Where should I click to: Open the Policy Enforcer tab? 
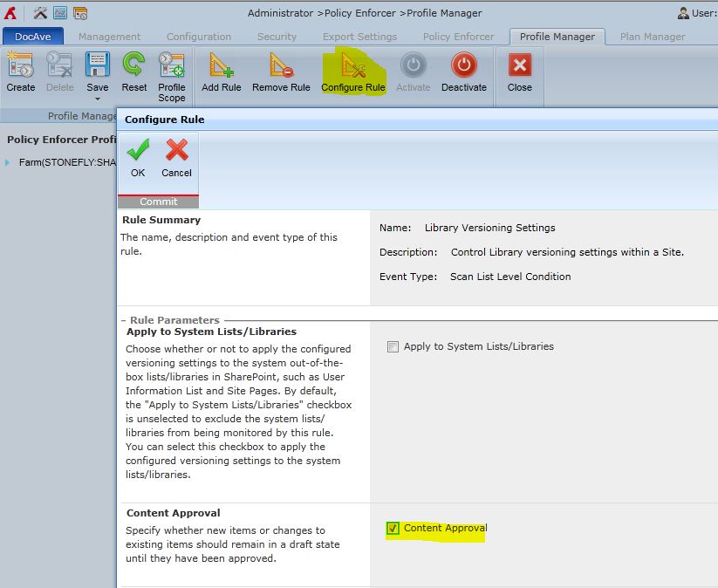pos(458,37)
